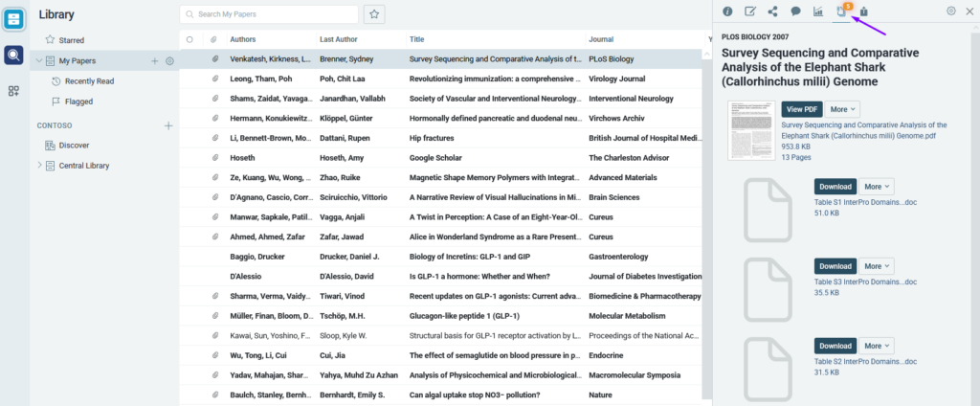Viewport: 980px width, 406px height.
Task: Open More dropdown next to View PDF
Action: (x=842, y=110)
